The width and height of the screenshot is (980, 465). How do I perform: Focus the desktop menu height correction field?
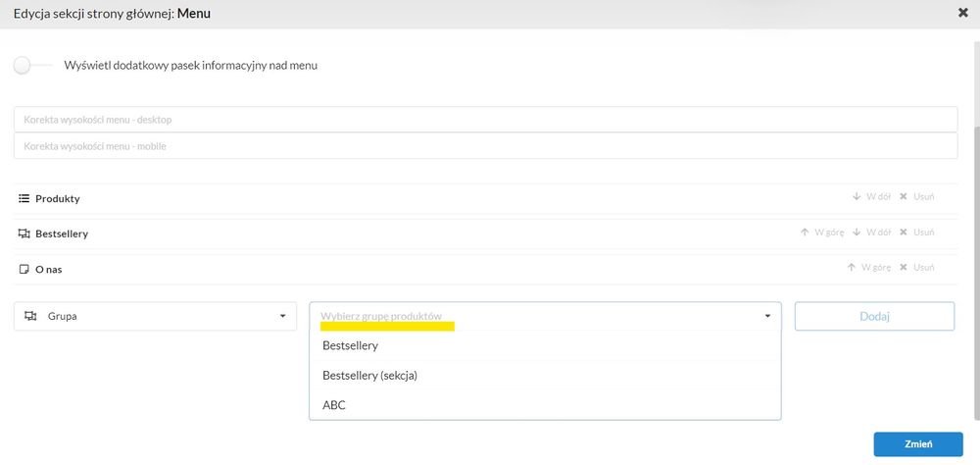[x=486, y=119]
